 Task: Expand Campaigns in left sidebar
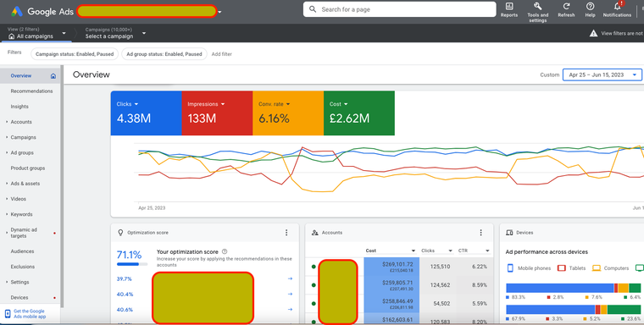[x=23, y=137]
